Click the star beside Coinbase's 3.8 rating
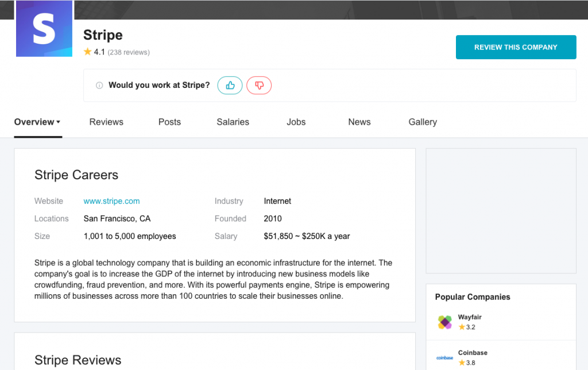 pos(462,363)
